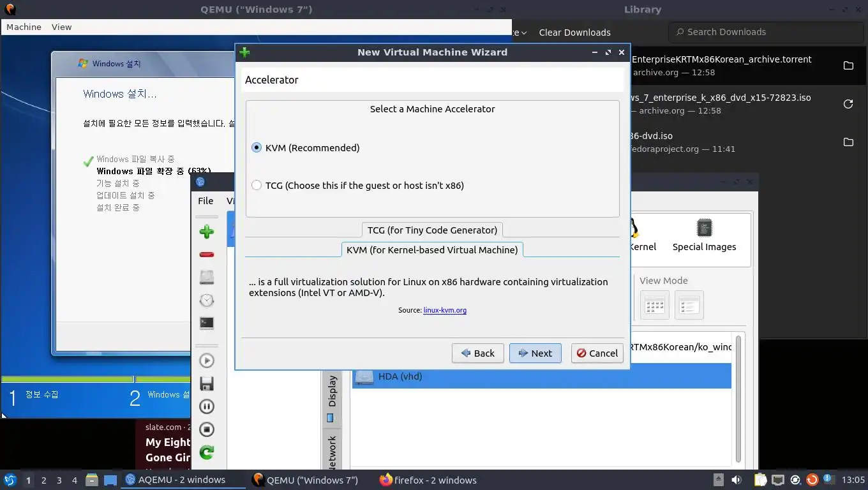Screen dimensions: 868x490
Task: Click the show desktop taskbar icon
Action: tap(110, 480)
